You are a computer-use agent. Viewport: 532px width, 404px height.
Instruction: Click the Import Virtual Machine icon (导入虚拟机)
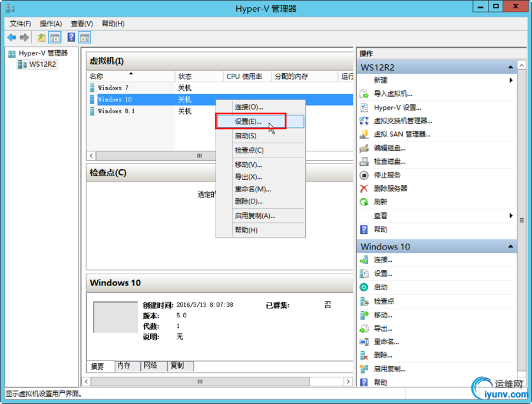pyautogui.click(x=364, y=94)
